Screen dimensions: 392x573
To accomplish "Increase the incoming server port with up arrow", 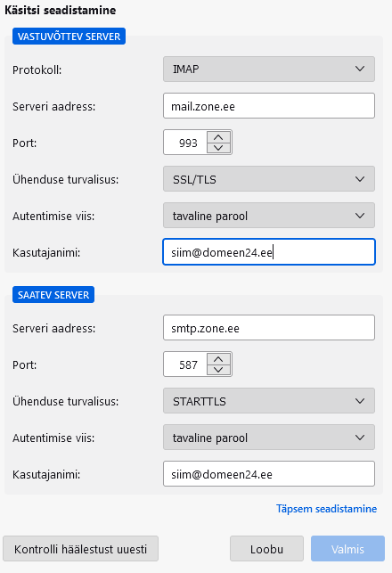I will pos(218,137).
